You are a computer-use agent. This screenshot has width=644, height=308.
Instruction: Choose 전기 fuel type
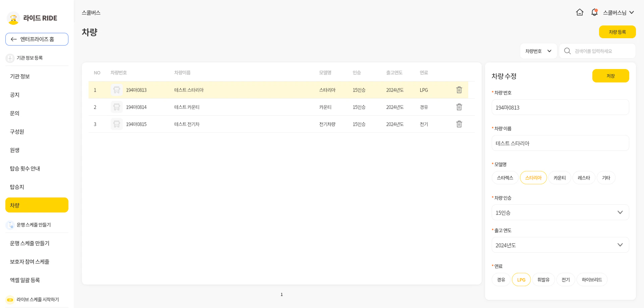click(x=566, y=280)
